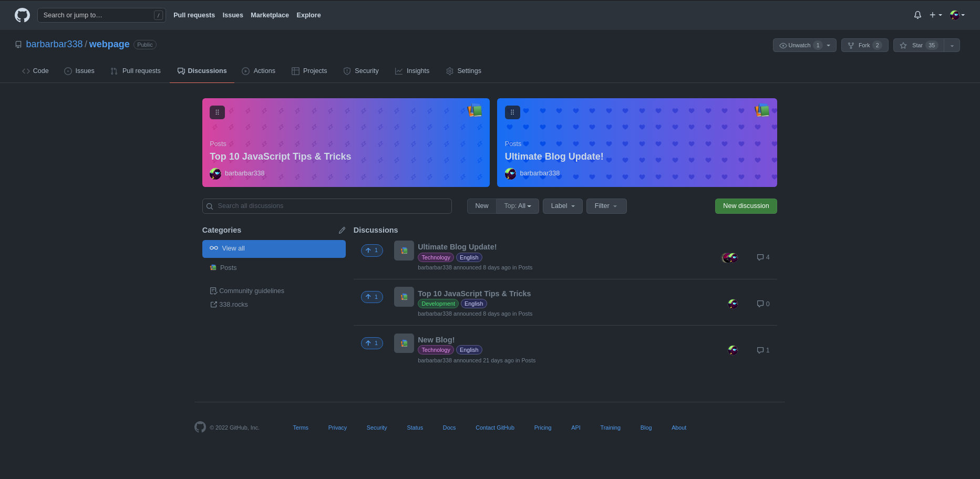This screenshot has height=479, width=980.
Task: Switch to the Code tab
Action: click(35, 71)
